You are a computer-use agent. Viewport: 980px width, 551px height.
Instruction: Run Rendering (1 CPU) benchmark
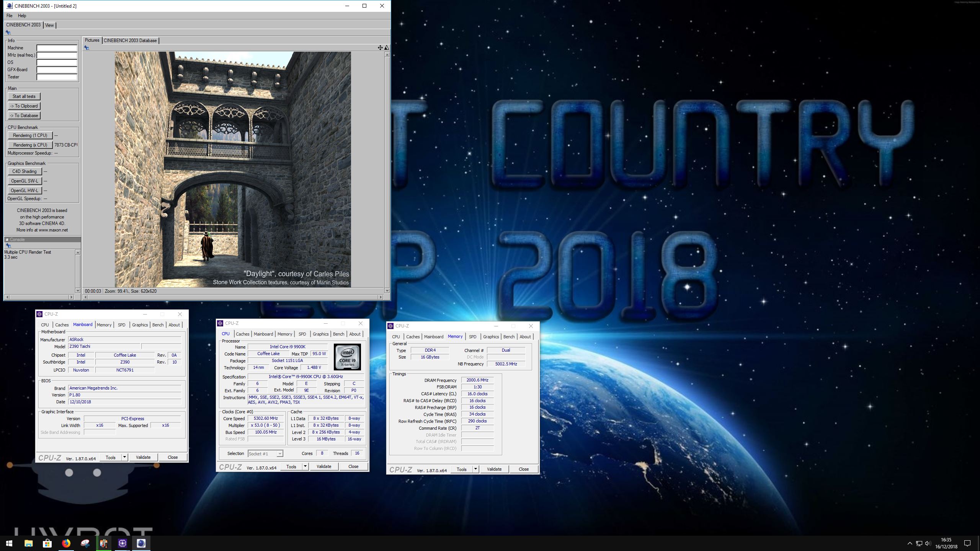pos(30,135)
